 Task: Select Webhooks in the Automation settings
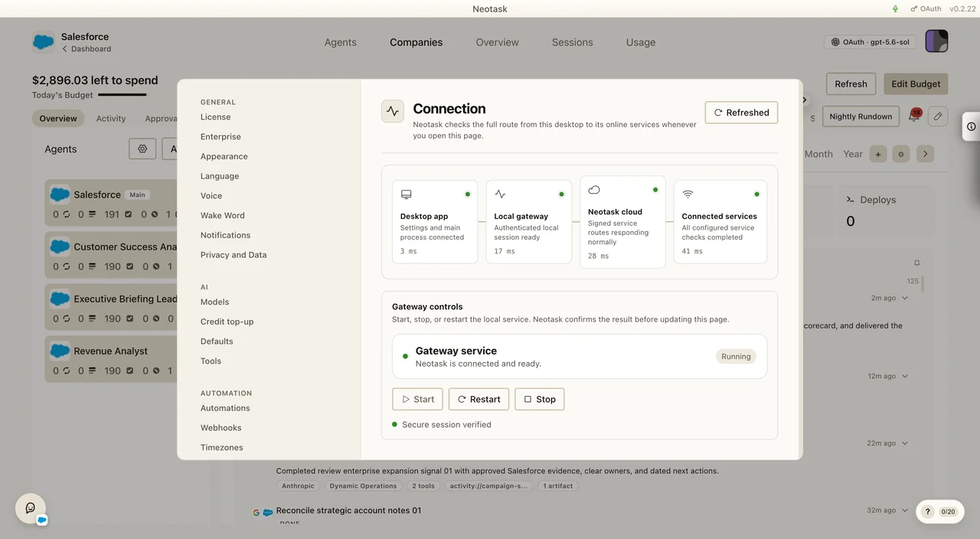221,428
